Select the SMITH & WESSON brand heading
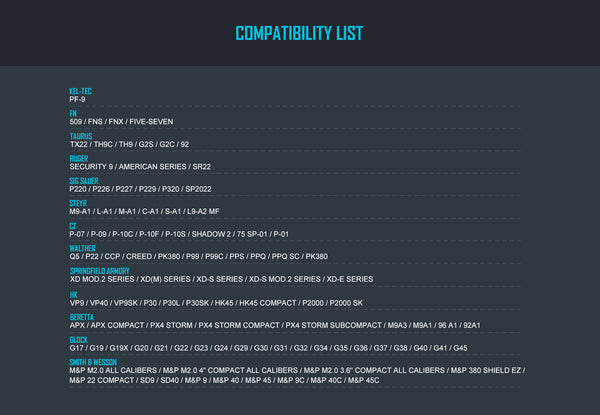600x415 pixels. coord(93,362)
